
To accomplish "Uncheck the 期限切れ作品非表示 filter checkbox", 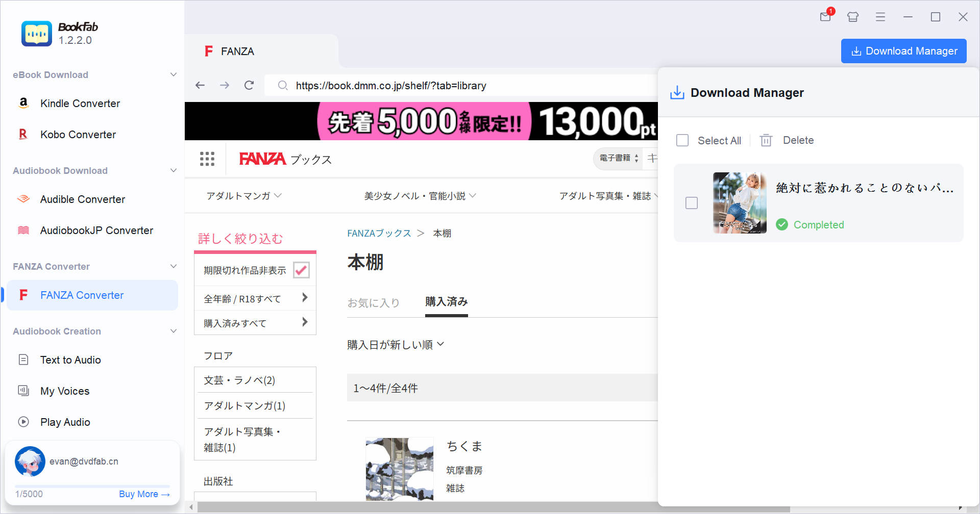I will (301, 270).
